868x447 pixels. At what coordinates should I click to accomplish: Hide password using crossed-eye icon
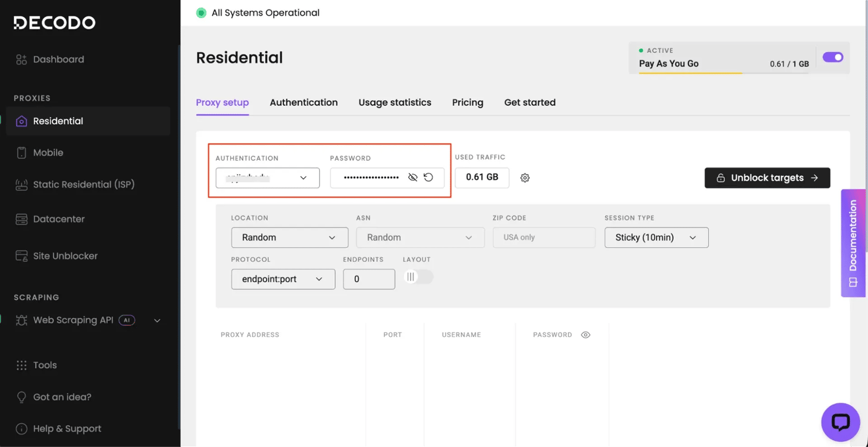tap(413, 178)
